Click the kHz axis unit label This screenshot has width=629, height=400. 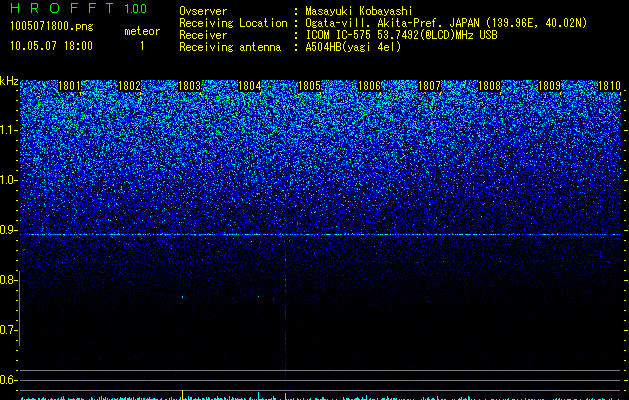9,81
